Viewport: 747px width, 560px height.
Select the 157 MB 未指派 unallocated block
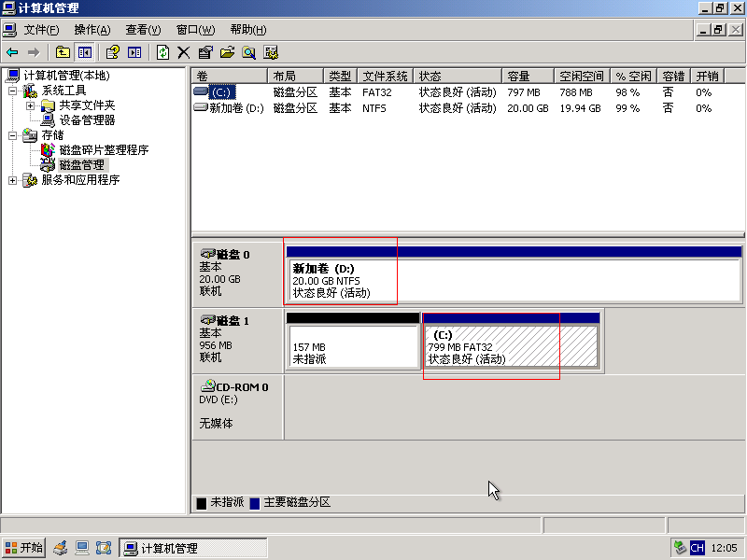click(x=353, y=340)
